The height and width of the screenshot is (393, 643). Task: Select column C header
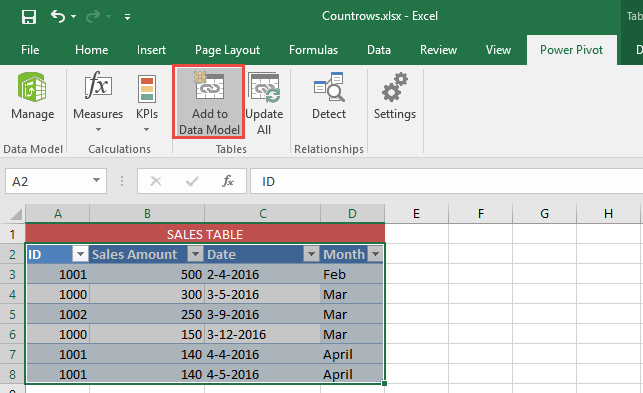coord(263,214)
